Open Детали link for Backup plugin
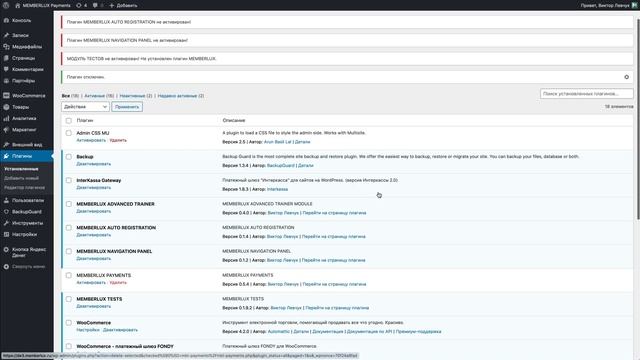 coord(306,166)
